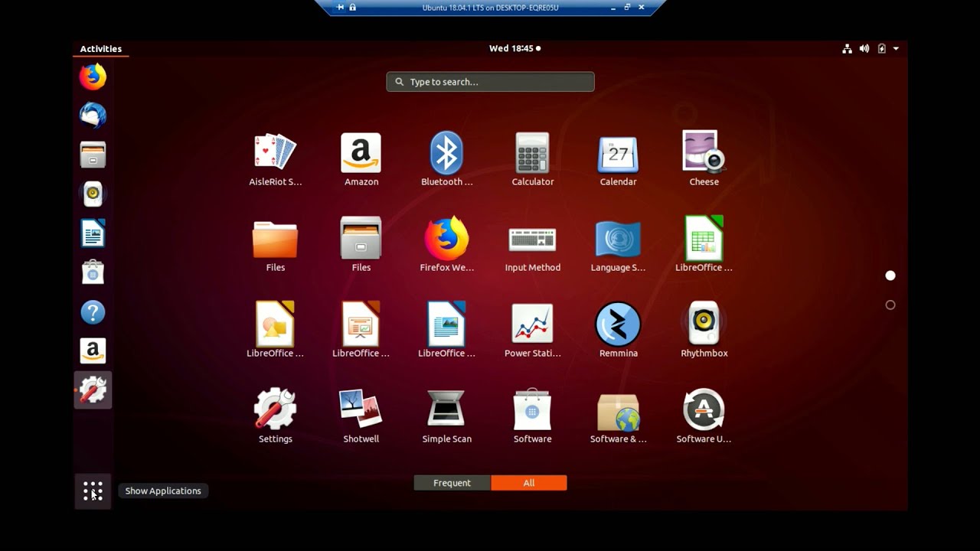
Task: Open Ubuntu Software from the dock
Action: click(x=93, y=272)
